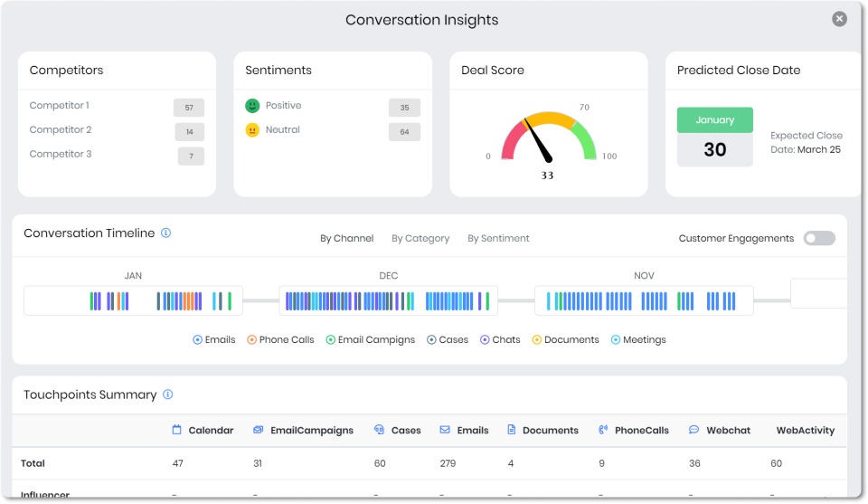The image size is (868, 504).
Task: Toggle the Emails legend filter
Action: click(198, 340)
